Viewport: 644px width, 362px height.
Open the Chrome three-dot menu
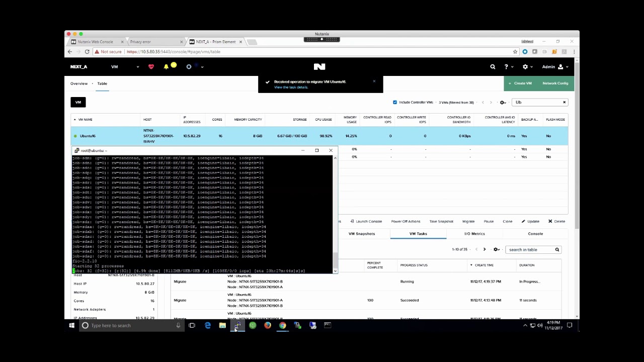point(574,52)
